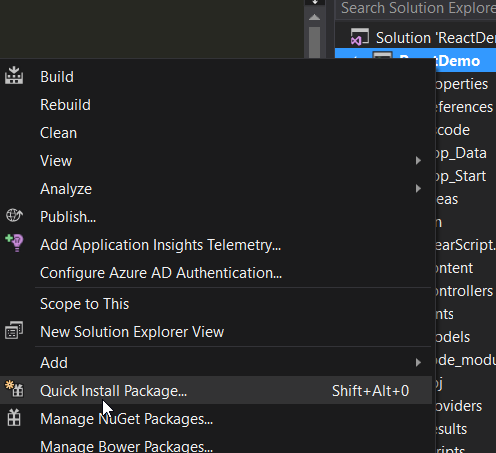Select the ClearScript item in tree

click(x=466, y=245)
